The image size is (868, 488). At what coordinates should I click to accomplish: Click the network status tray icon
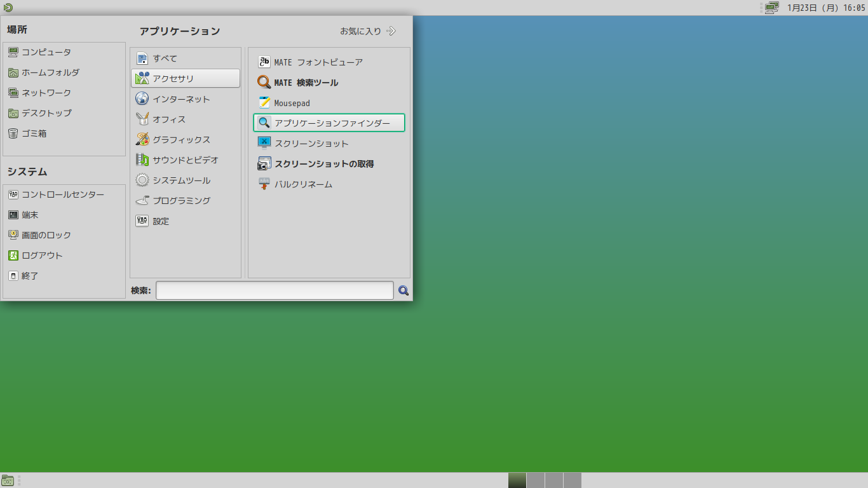772,8
